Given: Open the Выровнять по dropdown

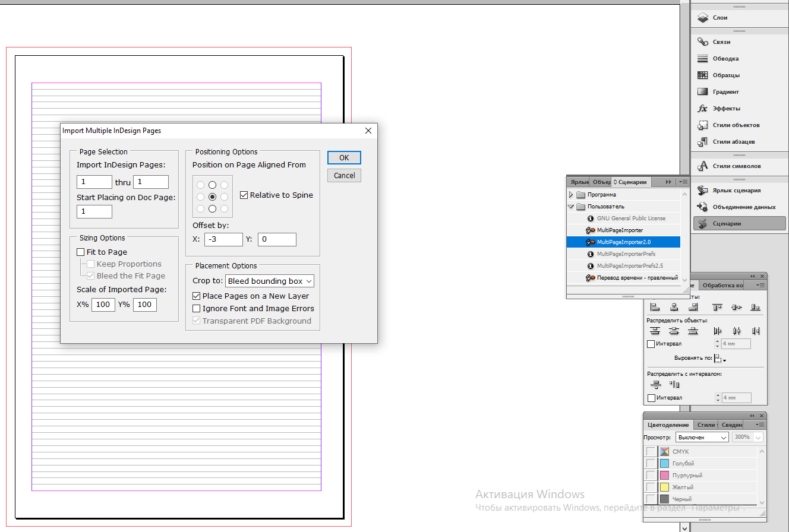Looking at the screenshot, I should [720, 359].
